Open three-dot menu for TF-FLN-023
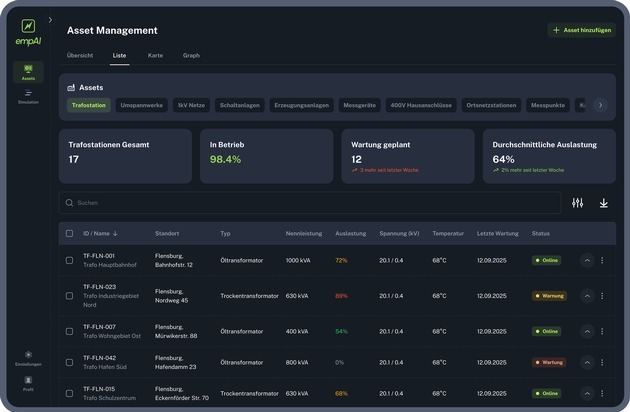The width and height of the screenshot is (630, 412). pyautogui.click(x=602, y=296)
